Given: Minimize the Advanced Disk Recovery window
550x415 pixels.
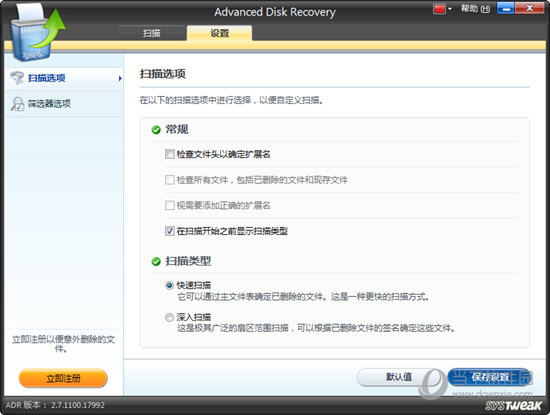Looking at the screenshot, I should click(505, 8).
